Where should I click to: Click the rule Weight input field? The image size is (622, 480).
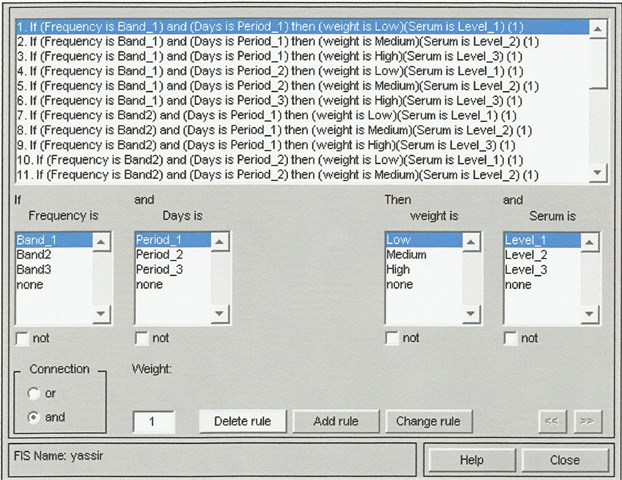[154, 422]
